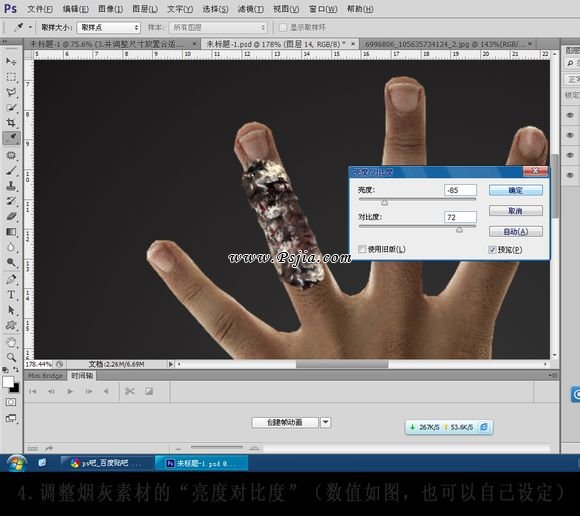Image resolution: width=580 pixels, height=516 pixels.
Task: Click the 对比度 contrast slider handle
Action: (459, 230)
